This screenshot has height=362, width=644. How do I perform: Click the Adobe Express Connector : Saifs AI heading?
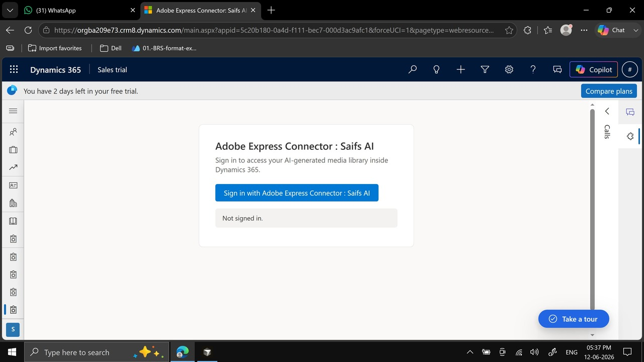coord(294,146)
